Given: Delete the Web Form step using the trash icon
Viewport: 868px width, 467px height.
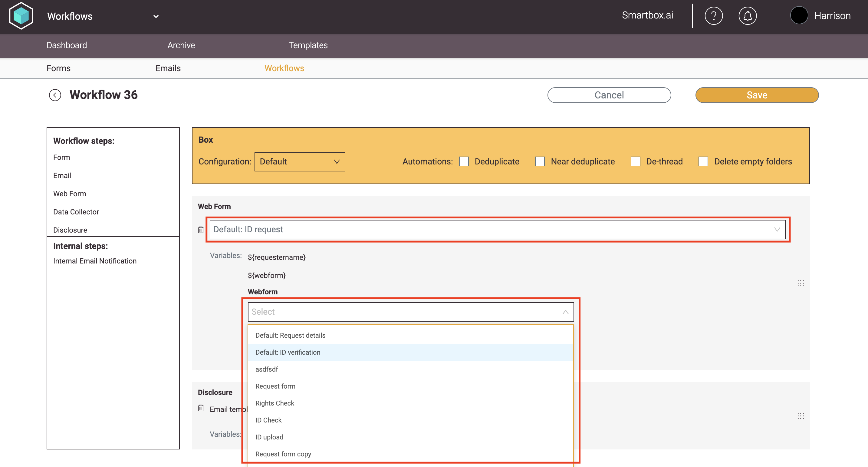Looking at the screenshot, I should pos(201,230).
